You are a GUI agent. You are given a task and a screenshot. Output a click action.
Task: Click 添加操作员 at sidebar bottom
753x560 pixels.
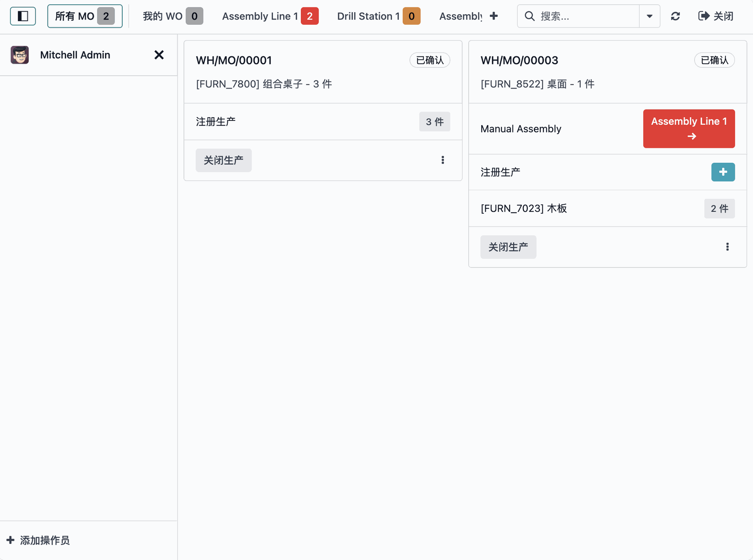click(x=38, y=540)
